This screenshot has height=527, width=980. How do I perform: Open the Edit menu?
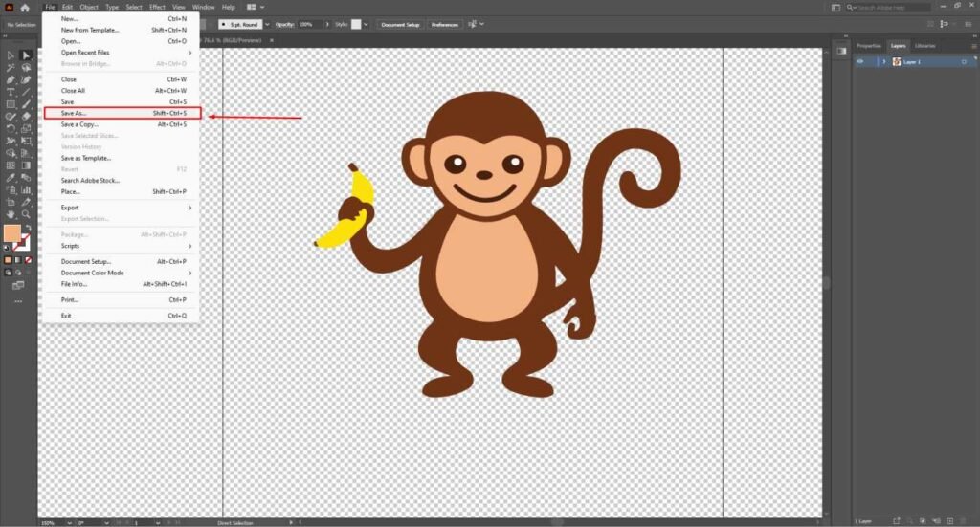[x=67, y=7]
